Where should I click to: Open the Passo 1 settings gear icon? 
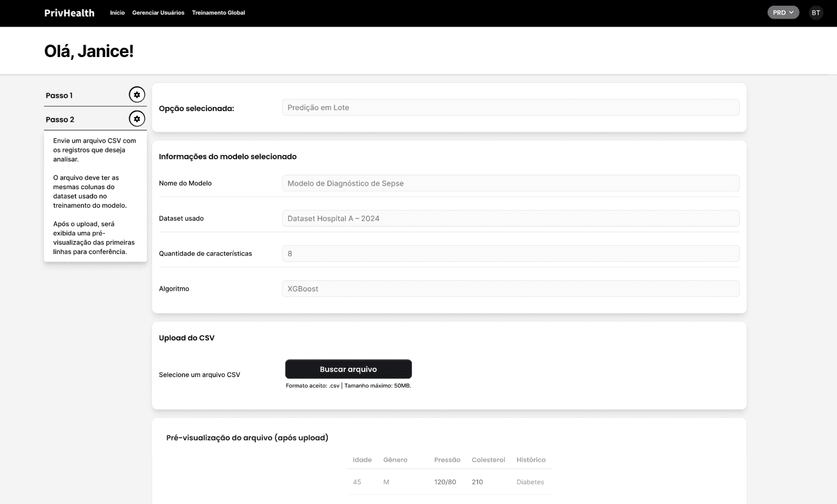tap(137, 94)
